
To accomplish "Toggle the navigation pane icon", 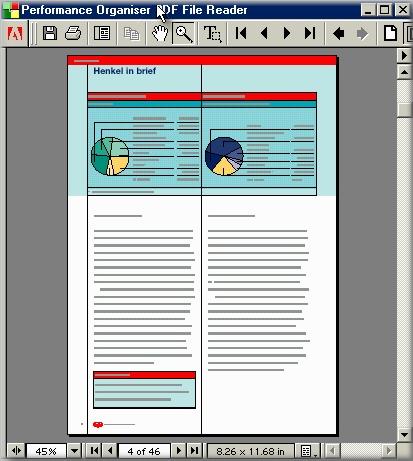I will pos(102,34).
